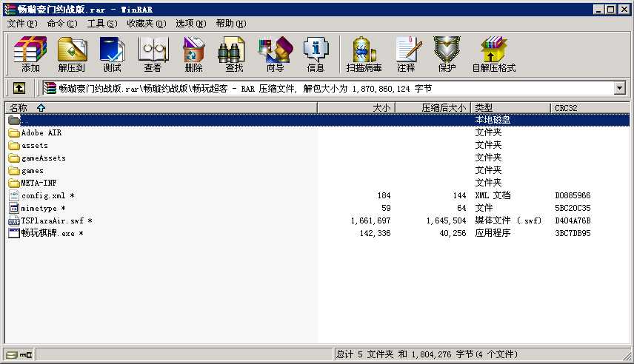Click the Virus Scan (扫描病毒) icon
The width and height of the screenshot is (634, 364).
(x=364, y=55)
